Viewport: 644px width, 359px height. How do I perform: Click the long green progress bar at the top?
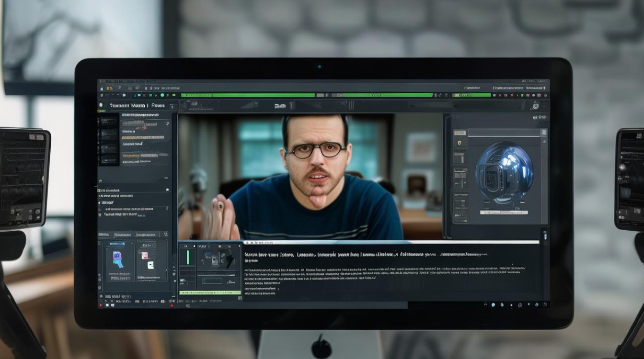(x=247, y=95)
